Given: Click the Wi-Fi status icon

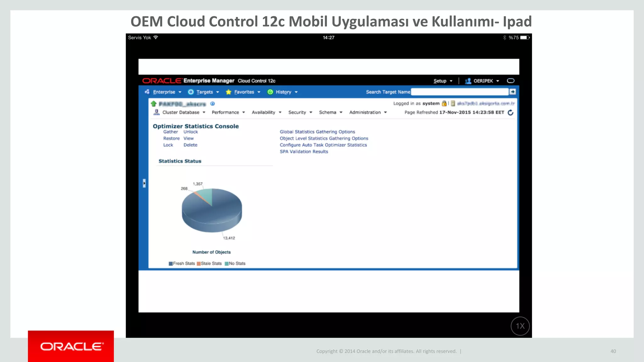Looking at the screenshot, I should pos(156,37).
